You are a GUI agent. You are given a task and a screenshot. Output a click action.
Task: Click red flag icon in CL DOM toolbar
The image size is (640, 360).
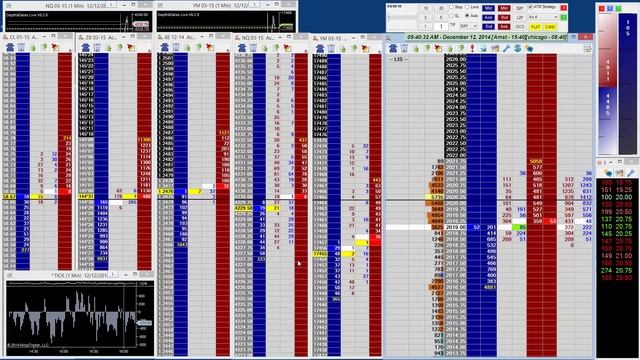(x=55, y=48)
